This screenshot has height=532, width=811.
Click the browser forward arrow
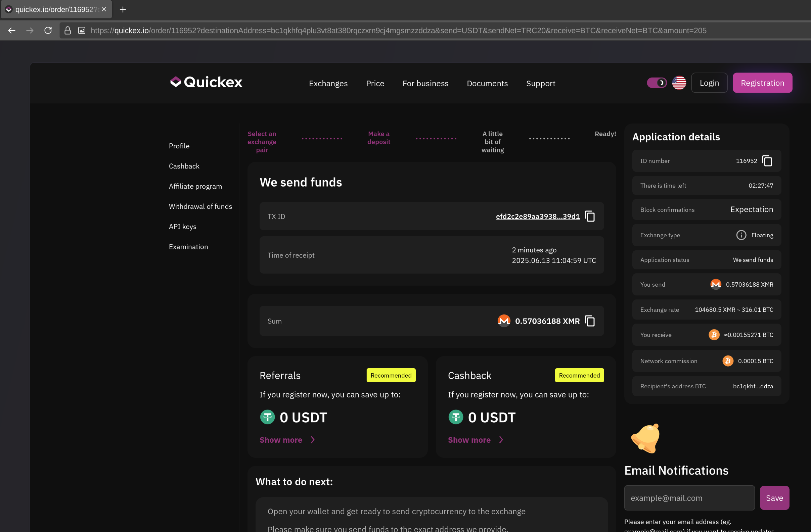[x=30, y=31]
